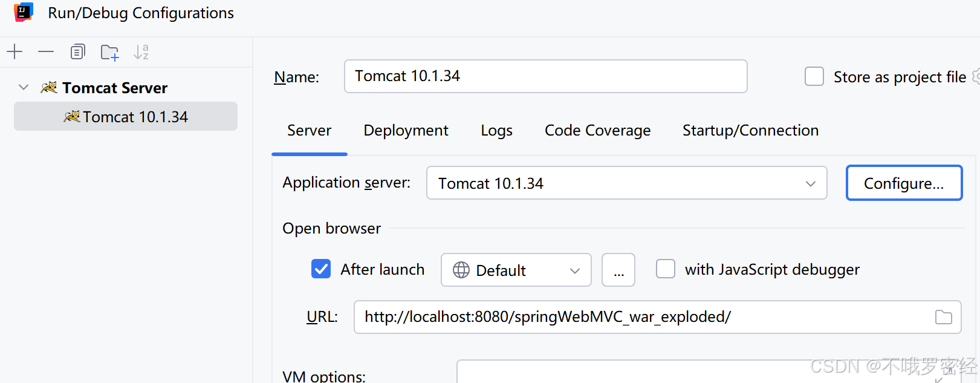Open the Application server dropdown

(x=626, y=183)
